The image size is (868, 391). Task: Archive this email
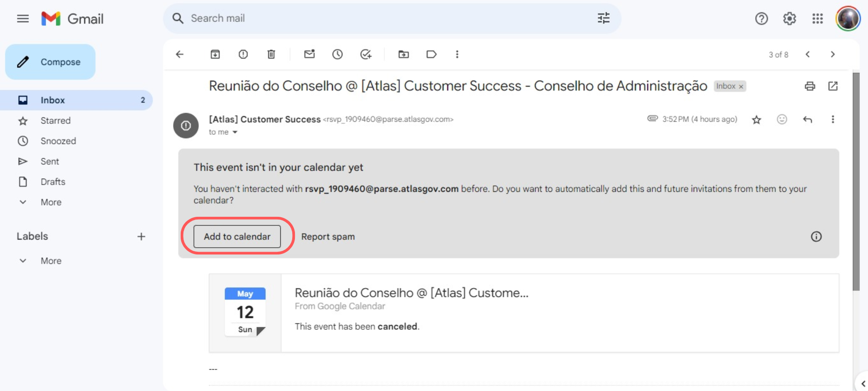215,54
